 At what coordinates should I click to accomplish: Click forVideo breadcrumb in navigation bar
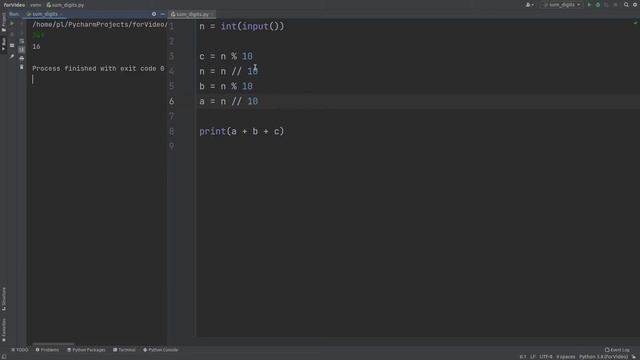pyautogui.click(x=14, y=5)
